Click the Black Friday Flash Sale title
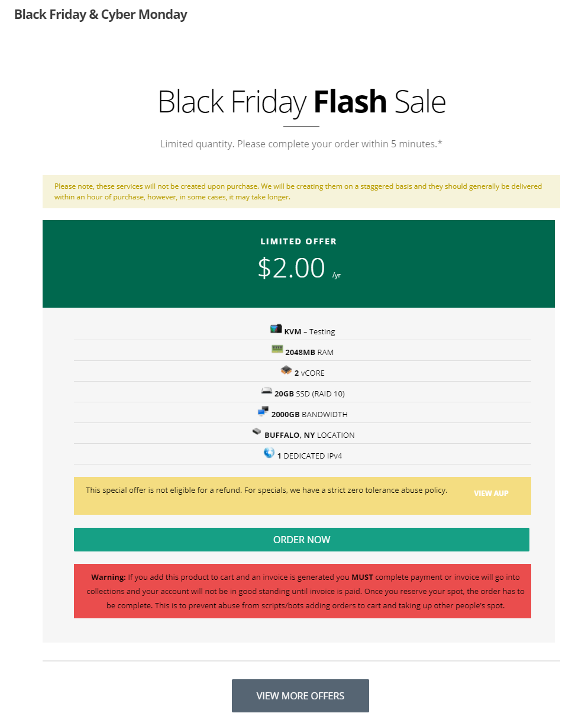588x726 pixels. click(302, 102)
